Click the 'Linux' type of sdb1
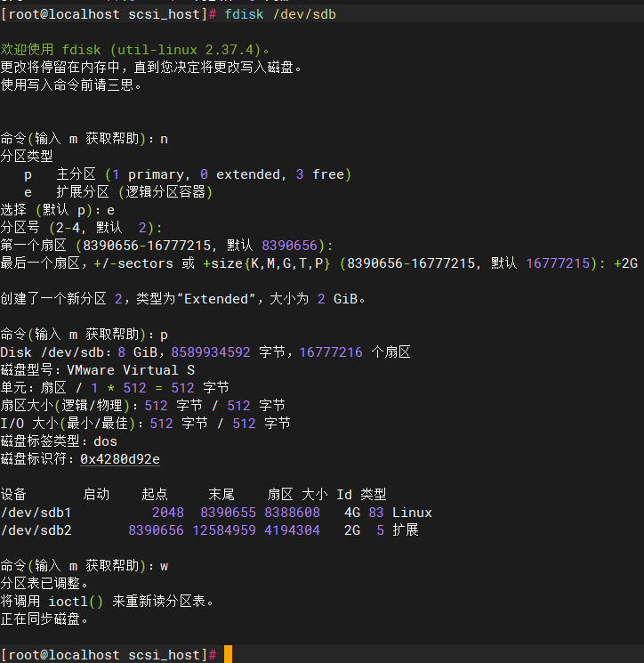644x663 pixels. [412, 513]
